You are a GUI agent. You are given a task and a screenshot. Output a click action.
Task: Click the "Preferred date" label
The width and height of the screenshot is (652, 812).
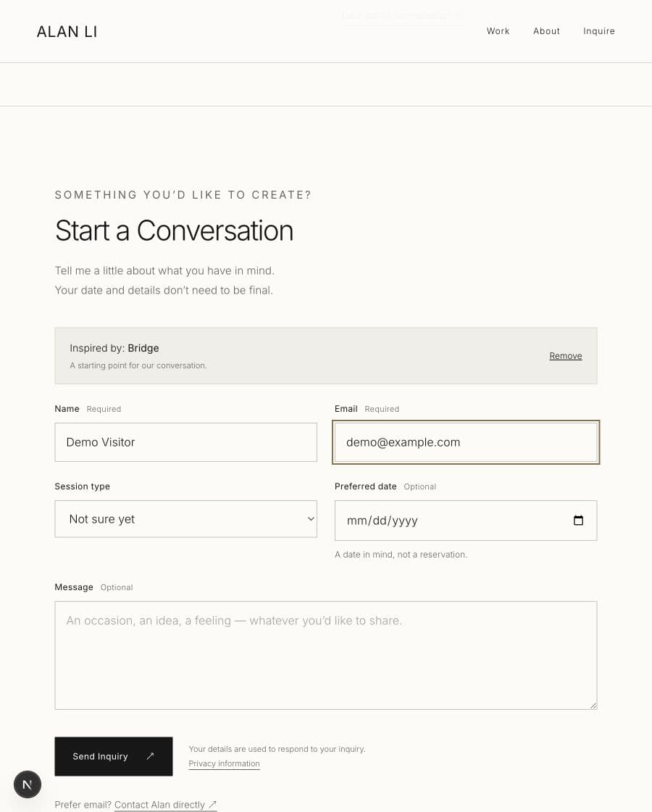[366, 486]
